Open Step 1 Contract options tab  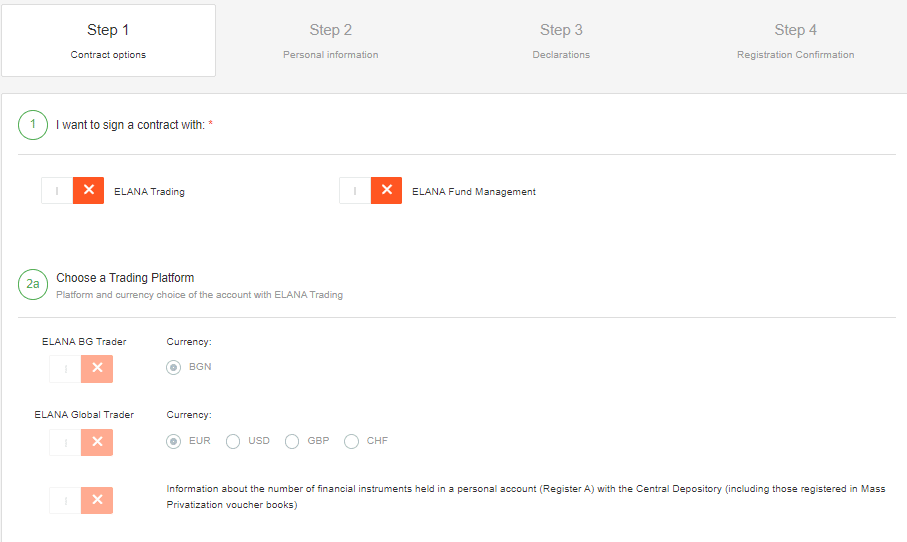click(108, 40)
